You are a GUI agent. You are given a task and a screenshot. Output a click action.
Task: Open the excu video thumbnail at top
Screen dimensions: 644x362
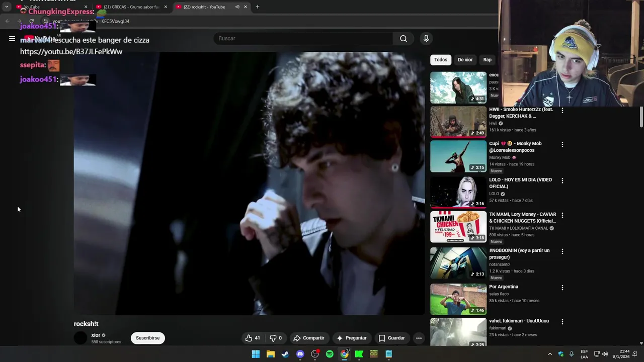click(458, 87)
